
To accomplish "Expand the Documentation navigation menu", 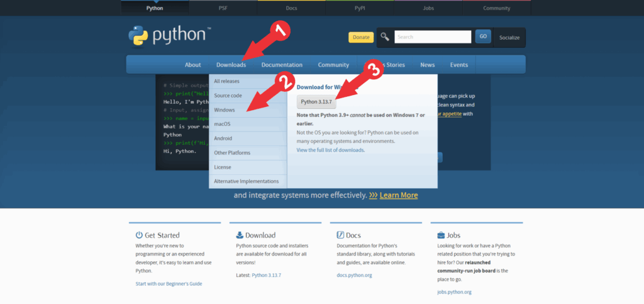I will [282, 65].
